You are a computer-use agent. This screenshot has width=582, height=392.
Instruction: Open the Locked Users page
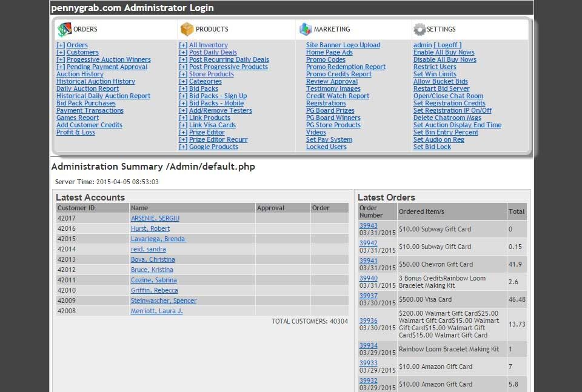[x=326, y=147]
